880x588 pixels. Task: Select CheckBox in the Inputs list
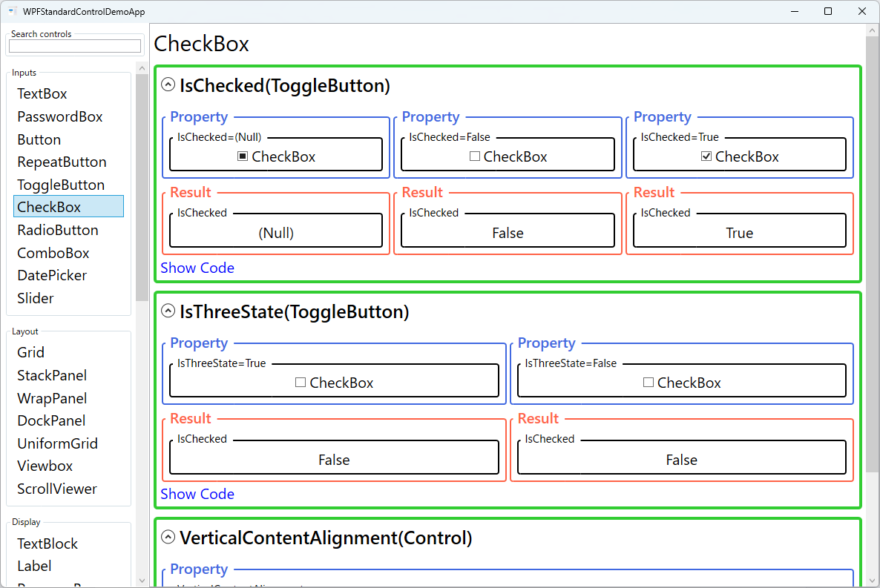[68, 206]
